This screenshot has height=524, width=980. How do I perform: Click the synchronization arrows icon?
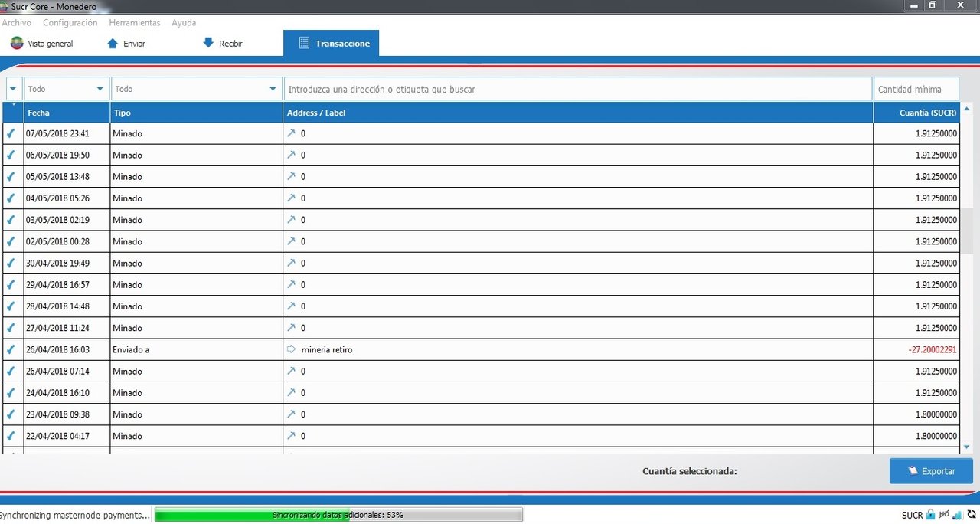pos(972,515)
